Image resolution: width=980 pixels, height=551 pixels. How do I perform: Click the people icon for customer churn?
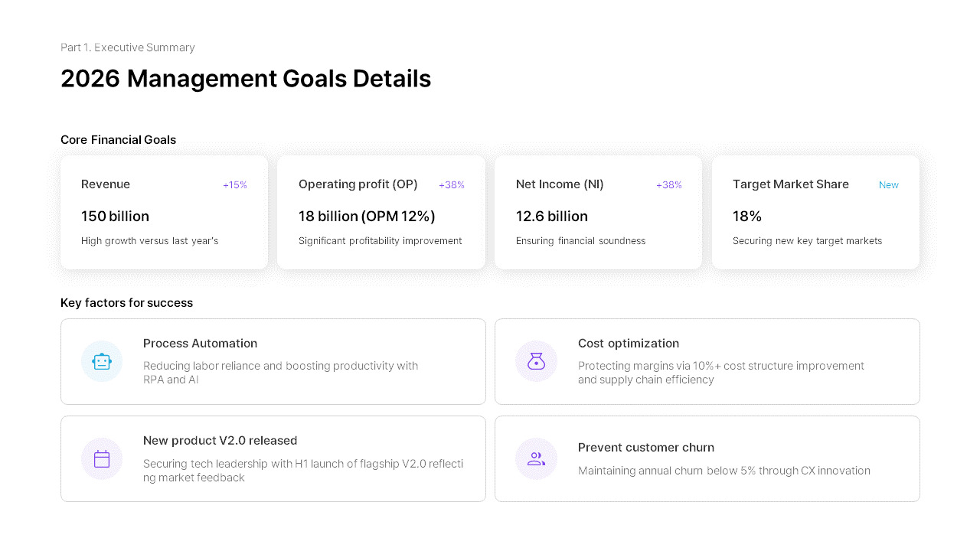[536, 458]
